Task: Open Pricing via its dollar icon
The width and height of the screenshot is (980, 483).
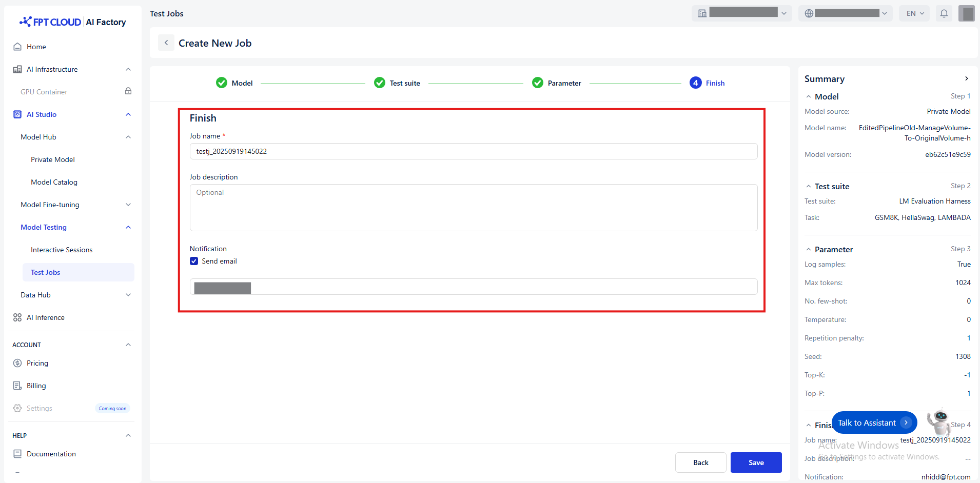Action: [17, 363]
